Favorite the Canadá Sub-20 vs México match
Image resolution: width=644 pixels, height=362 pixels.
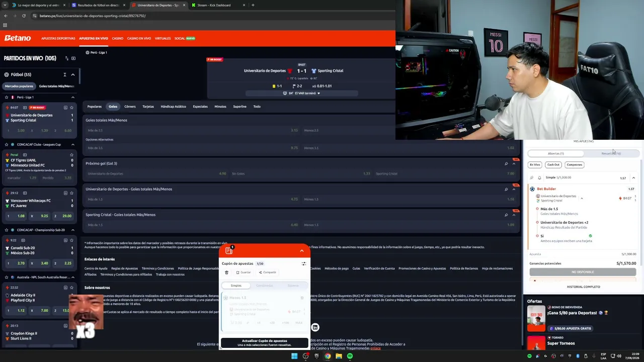[x=71, y=240]
